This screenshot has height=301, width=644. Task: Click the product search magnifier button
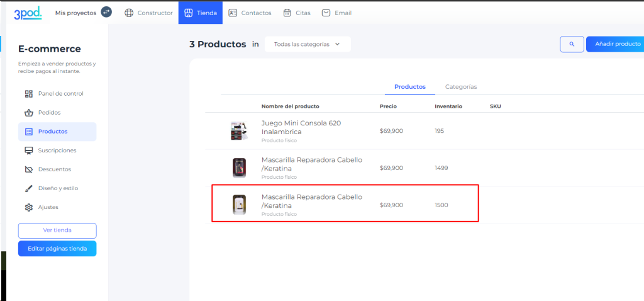tap(572, 44)
